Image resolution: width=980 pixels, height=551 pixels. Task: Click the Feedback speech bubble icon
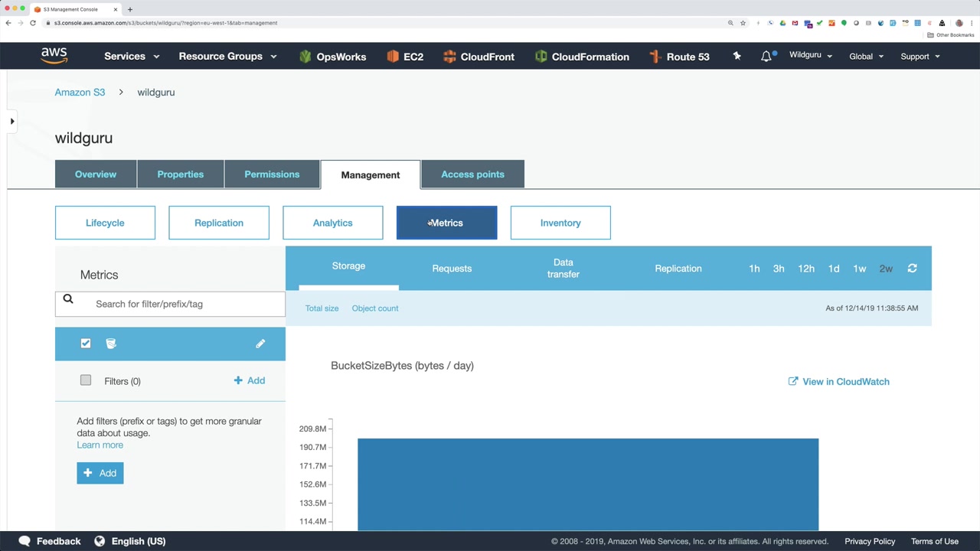pos(24,541)
